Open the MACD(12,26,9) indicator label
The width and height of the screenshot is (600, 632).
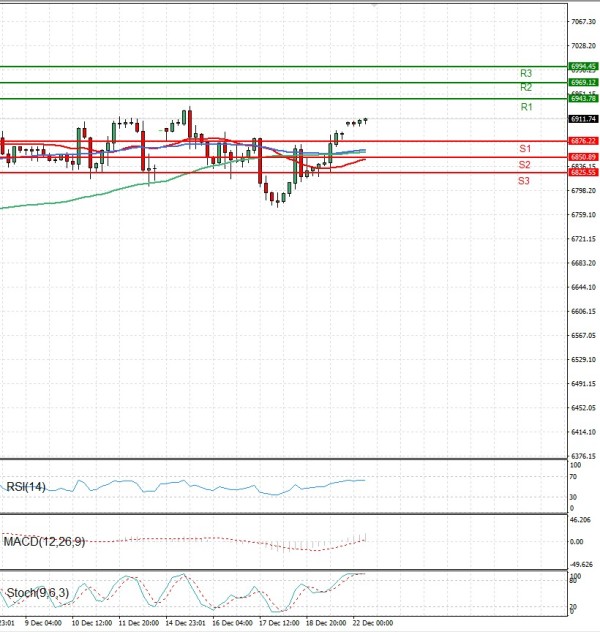(x=44, y=541)
